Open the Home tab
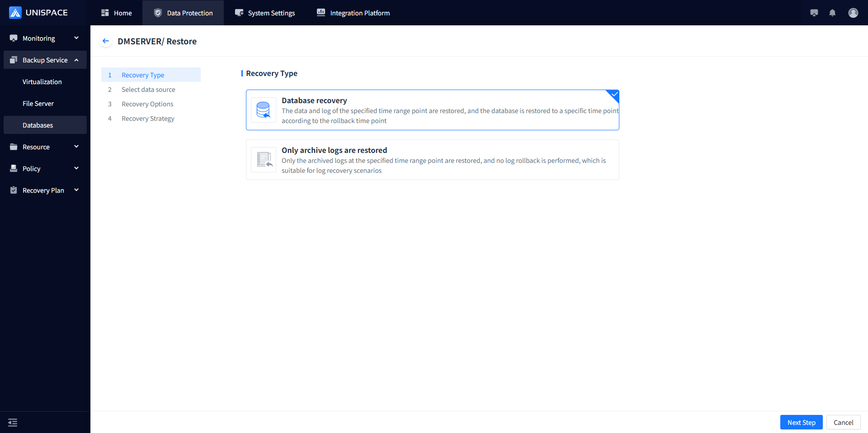 tap(116, 13)
